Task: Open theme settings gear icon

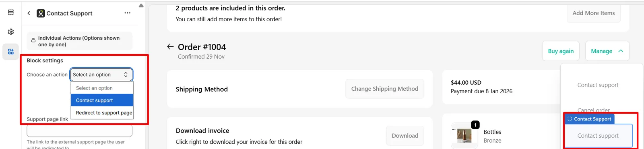Action: click(x=11, y=32)
